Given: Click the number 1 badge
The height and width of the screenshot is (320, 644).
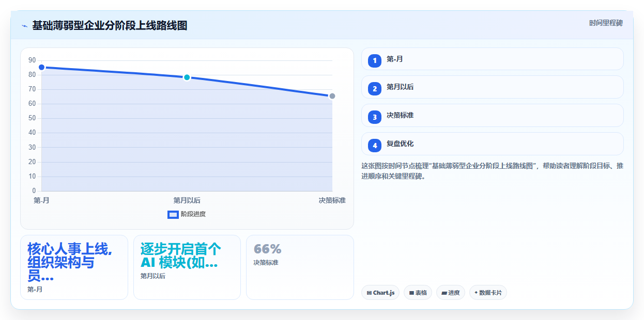Looking at the screenshot, I should 375,61.
